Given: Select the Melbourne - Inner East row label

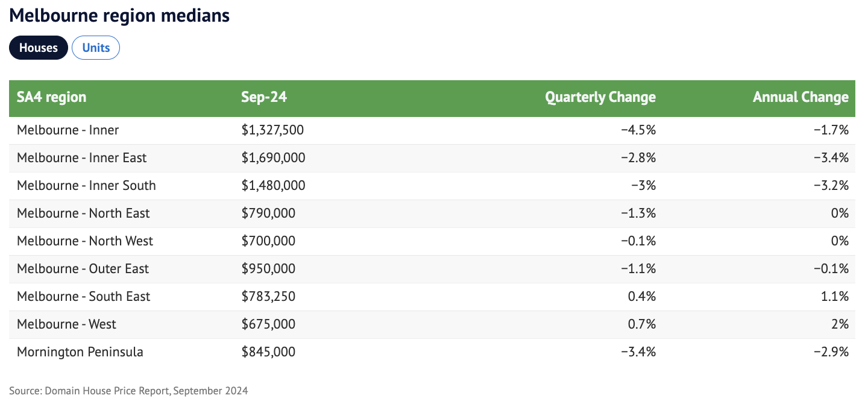Looking at the screenshot, I should (x=82, y=158).
